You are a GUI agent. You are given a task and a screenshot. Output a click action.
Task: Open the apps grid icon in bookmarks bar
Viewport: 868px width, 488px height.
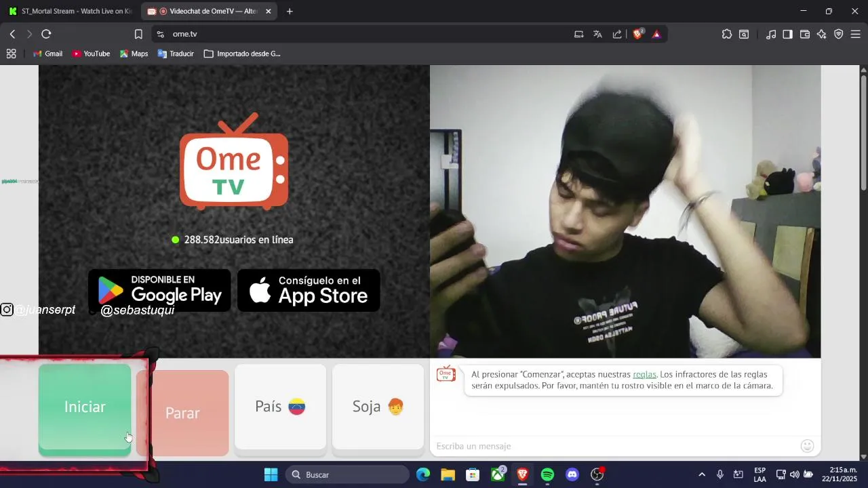point(11,54)
